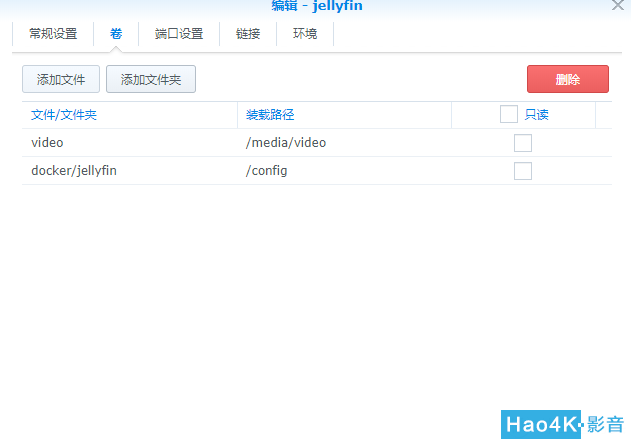Sort by the 装载路径 column header
This screenshot has height=443, width=631.
[344, 115]
